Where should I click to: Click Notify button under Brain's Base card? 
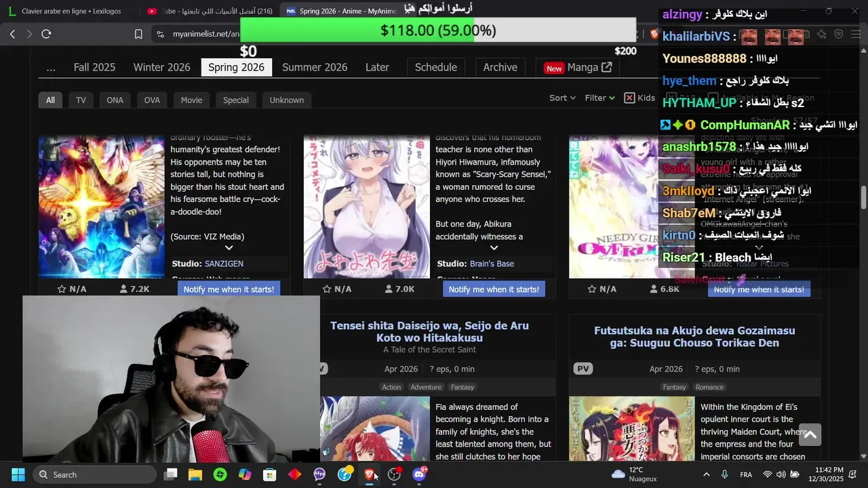494,289
